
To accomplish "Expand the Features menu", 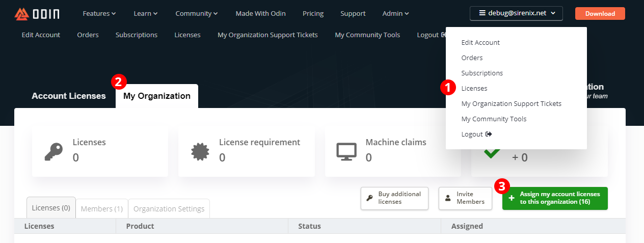I will click(x=99, y=14).
